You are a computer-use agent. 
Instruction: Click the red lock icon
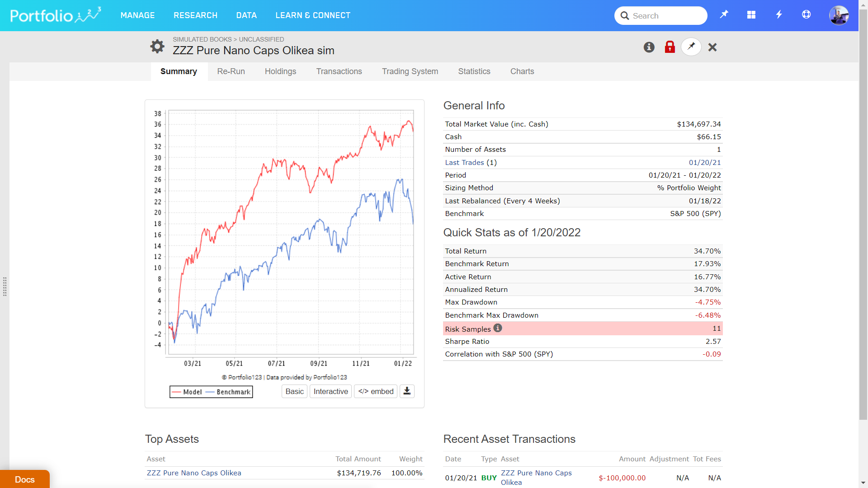(670, 47)
